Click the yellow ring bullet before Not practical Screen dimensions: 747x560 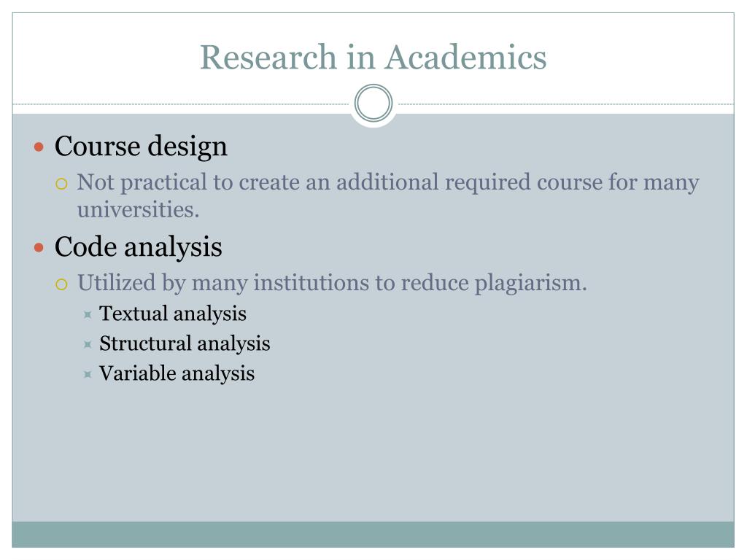click(x=61, y=184)
